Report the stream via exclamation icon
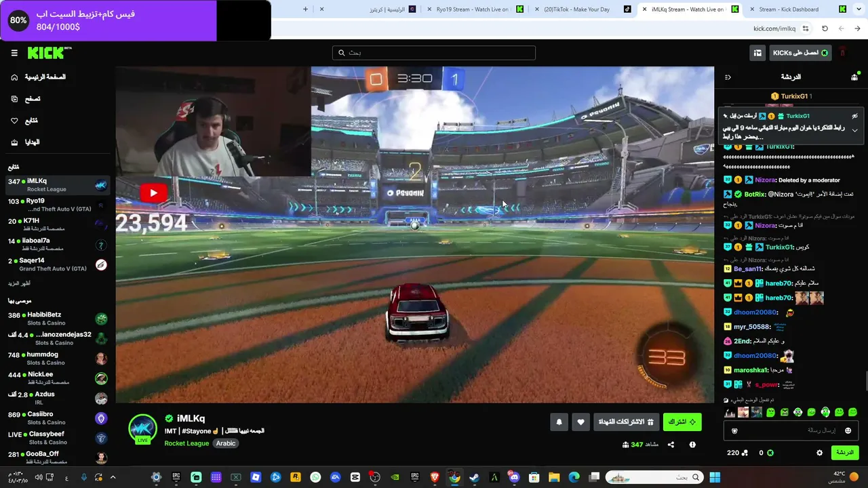The width and height of the screenshot is (868, 488). pos(692,445)
